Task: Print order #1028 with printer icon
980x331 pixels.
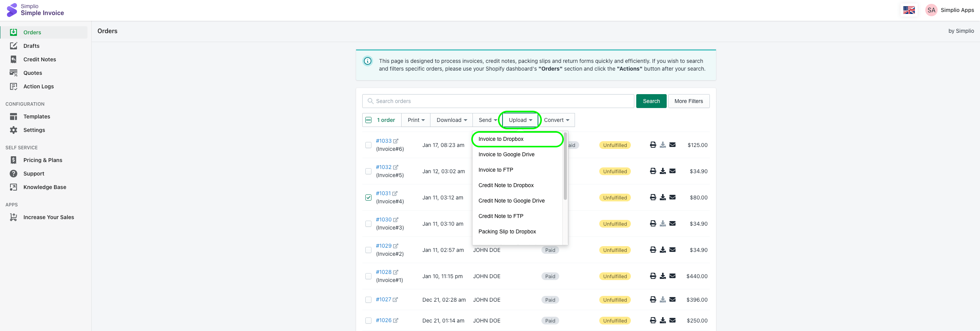Action: coord(653,276)
